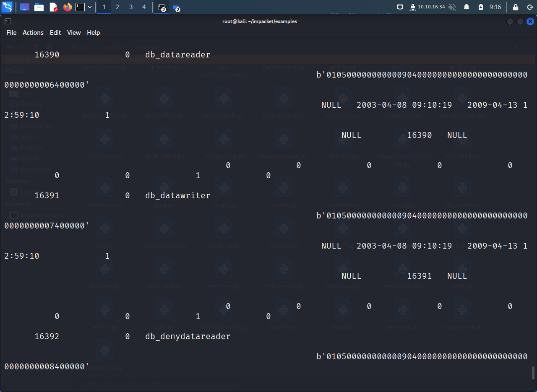Click the log out panel icon
Image resolution: width=537 pixels, height=392 pixels.
pyautogui.click(x=530, y=7)
